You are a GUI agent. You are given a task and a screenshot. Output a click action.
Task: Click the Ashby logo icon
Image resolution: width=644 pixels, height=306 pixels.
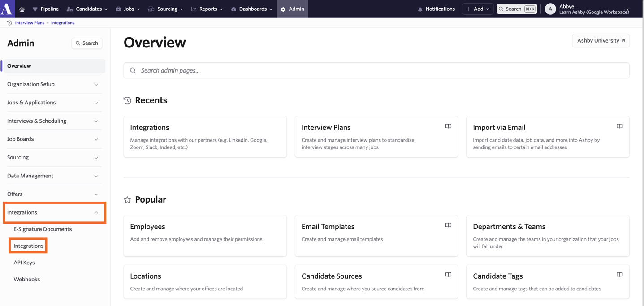click(7, 8)
